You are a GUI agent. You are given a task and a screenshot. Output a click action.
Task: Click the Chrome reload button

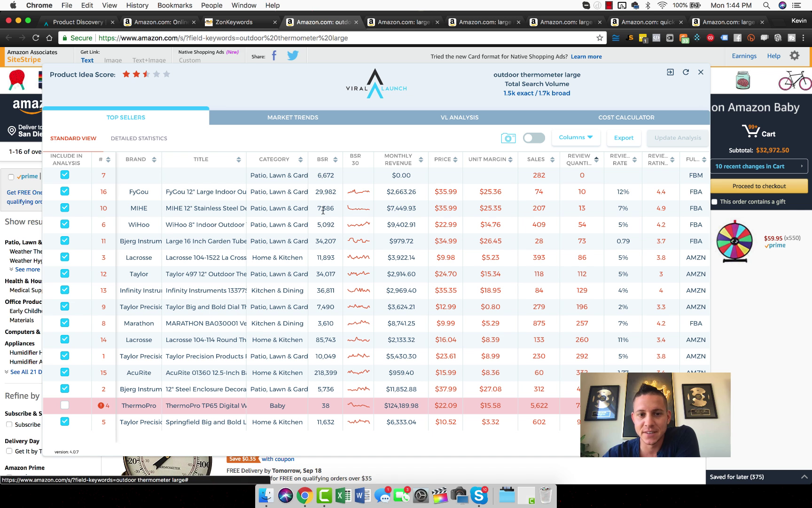pyautogui.click(x=36, y=38)
